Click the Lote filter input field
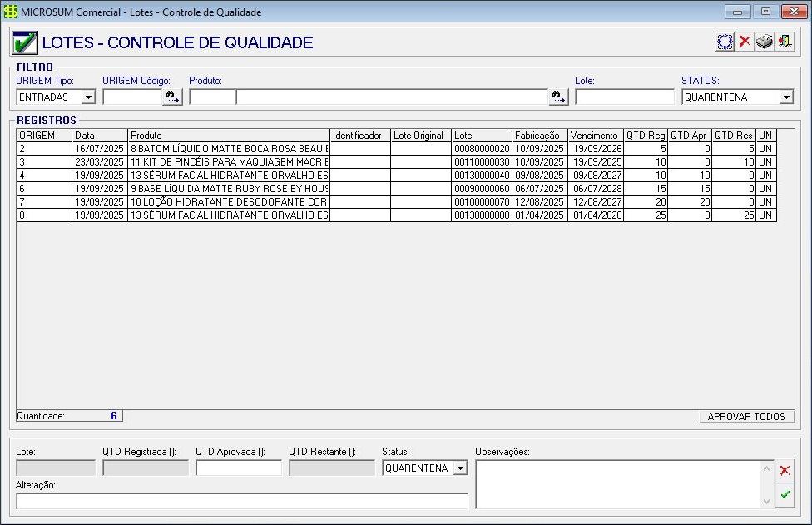The height and width of the screenshot is (525, 812). 624,97
